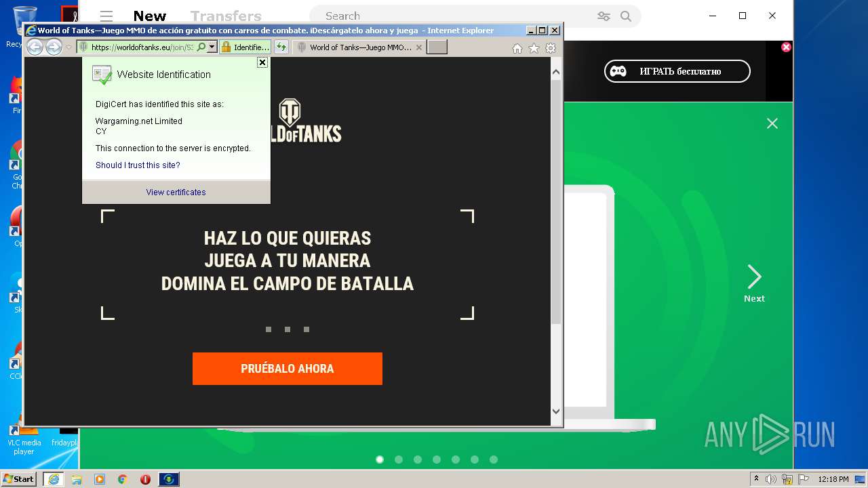Select first green carousel page dot
The image size is (868, 488).
pyautogui.click(x=380, y=460)
